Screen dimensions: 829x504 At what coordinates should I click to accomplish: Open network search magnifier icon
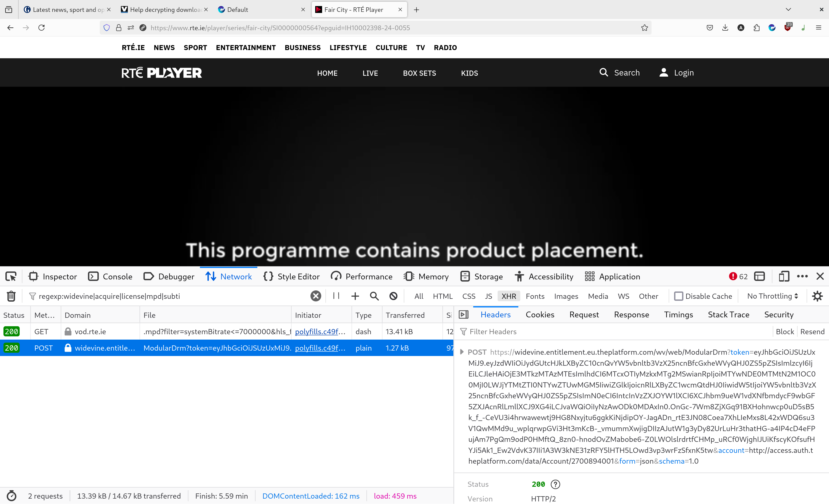[x=374, y=296]
